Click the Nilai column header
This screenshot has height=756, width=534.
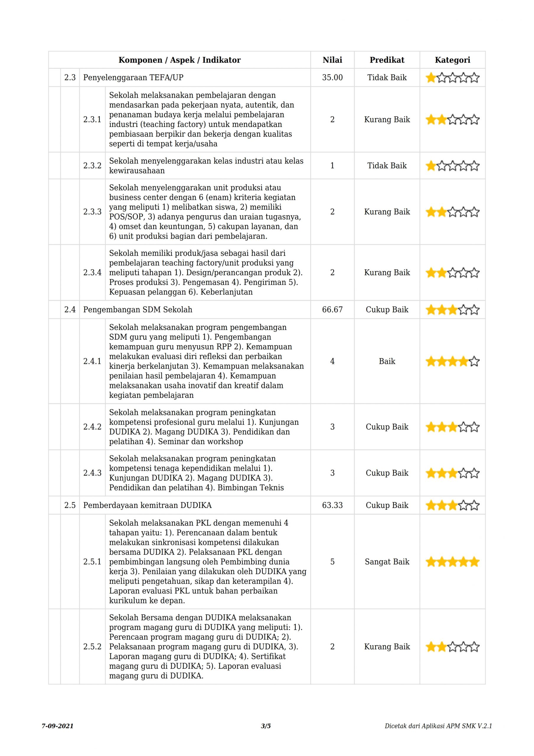pos(332,60)
